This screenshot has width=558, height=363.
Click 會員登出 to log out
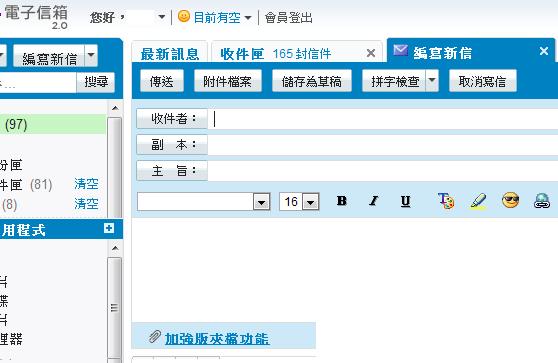click(x=289, y=17)
